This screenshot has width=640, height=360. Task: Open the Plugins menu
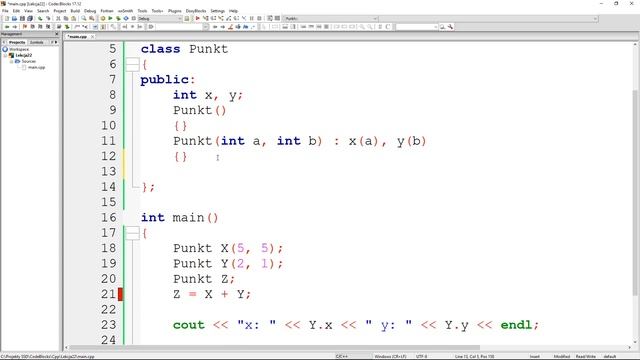click(x=174, y=11)
